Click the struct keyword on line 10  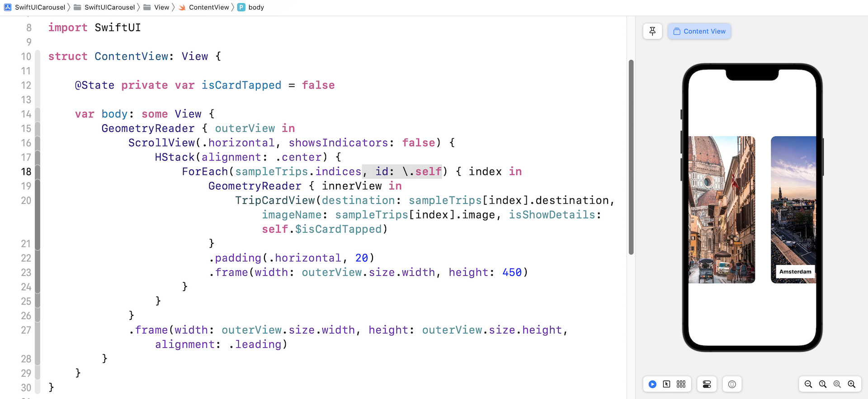68,56
